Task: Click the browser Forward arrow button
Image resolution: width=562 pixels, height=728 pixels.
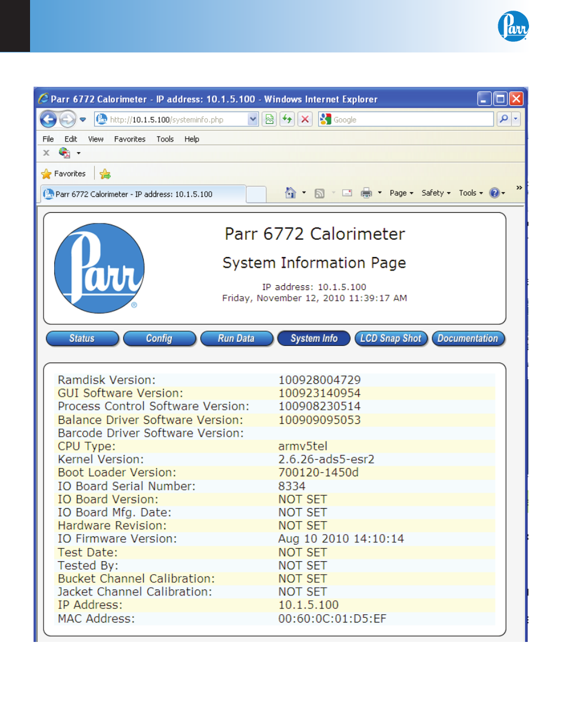Action: pyautogui.click(x=68, y=119)
